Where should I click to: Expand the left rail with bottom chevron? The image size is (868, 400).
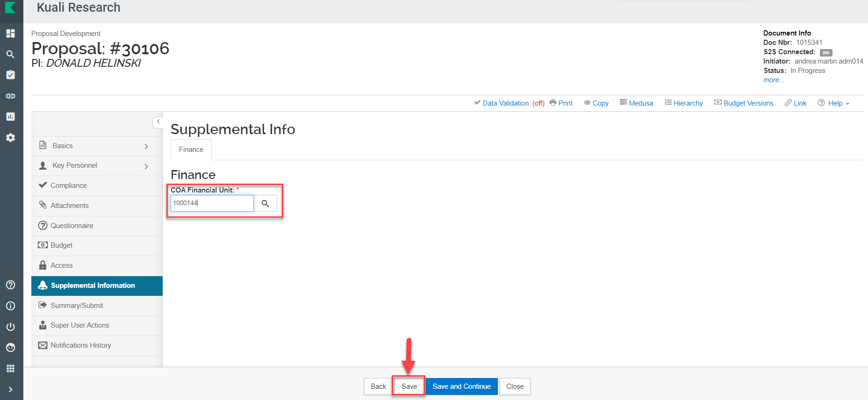coord(10,389)
